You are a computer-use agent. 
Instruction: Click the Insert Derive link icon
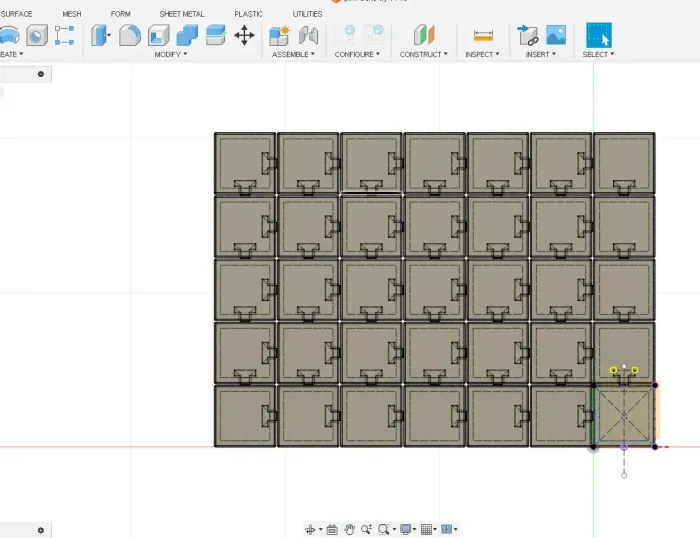point(527,35)
